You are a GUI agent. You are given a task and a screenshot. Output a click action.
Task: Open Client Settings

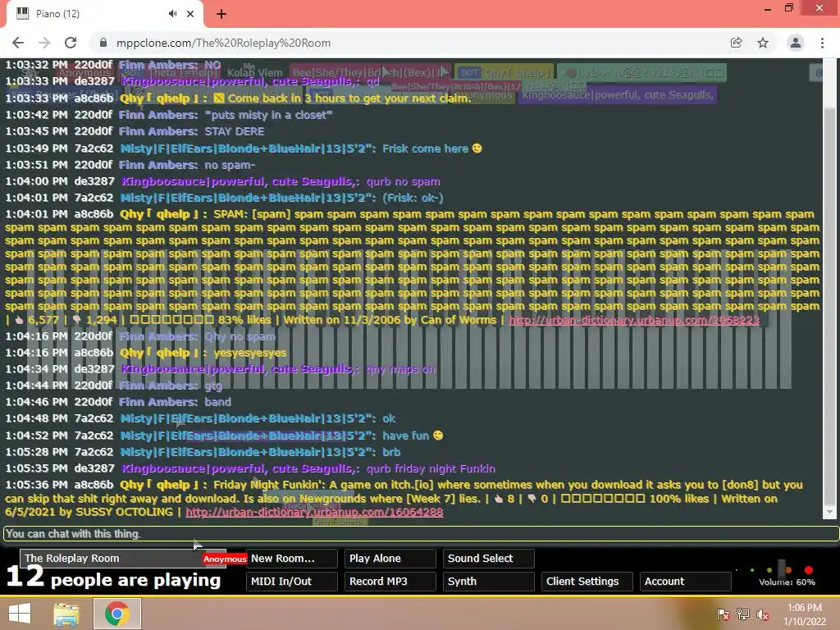[587, 582]
